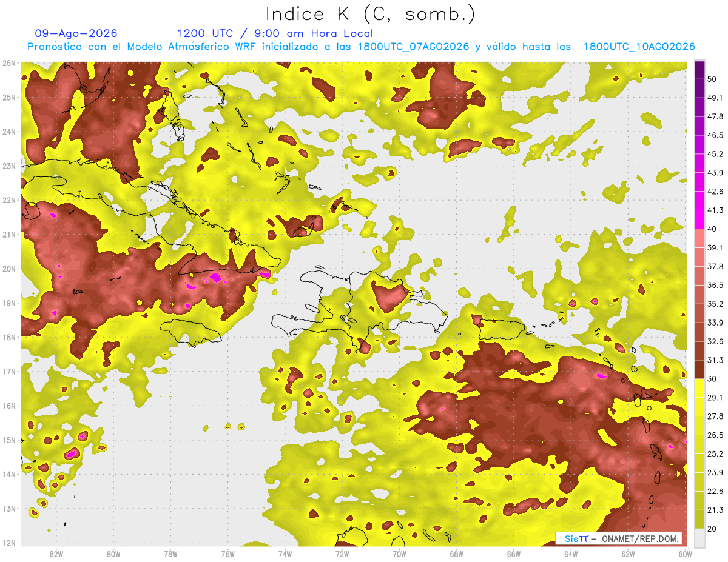Click the colorbar value '39.1'
This screenshot has width=728, height=562.
pos(715,248)
